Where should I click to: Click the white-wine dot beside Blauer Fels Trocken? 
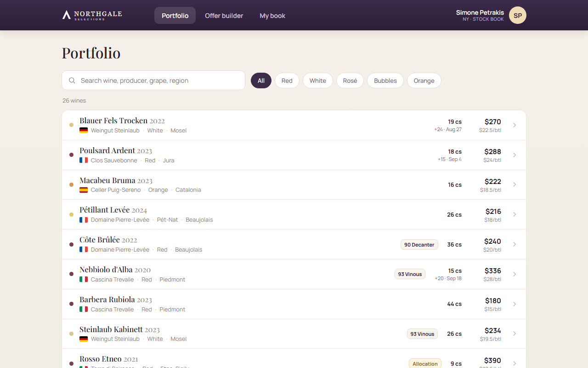pos(71,125)
